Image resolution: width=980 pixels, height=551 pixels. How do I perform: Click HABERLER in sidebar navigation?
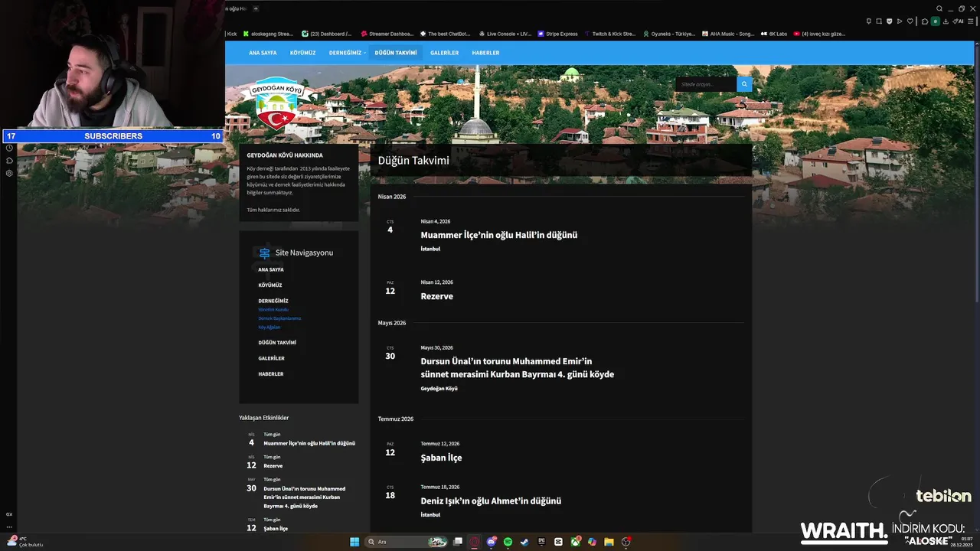[270, 374]
